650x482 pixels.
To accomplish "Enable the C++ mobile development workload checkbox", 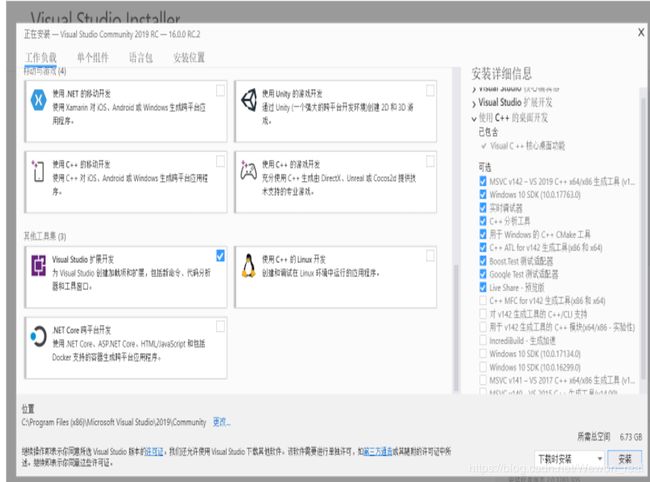I will coord(221,161).
